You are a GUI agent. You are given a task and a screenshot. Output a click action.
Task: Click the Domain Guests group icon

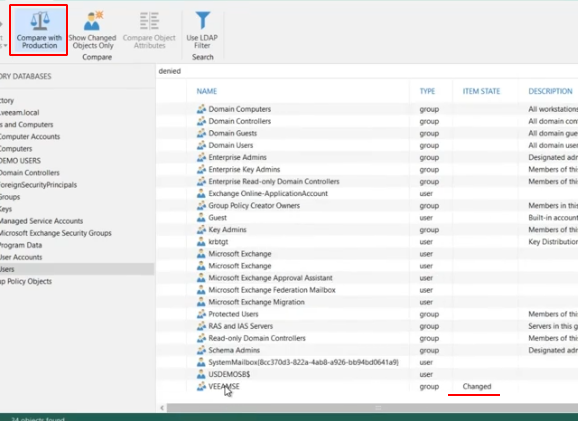pos(201,133)
